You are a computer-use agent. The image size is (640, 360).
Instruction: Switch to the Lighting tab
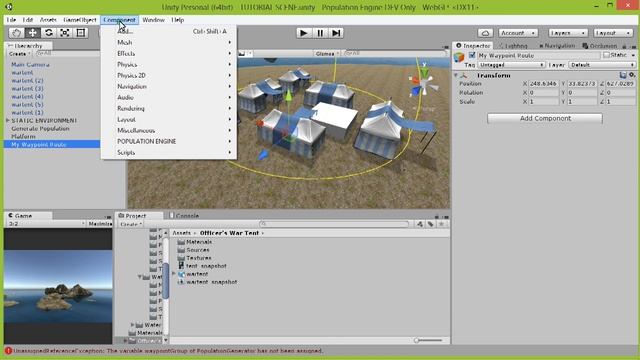coord(513,46)
